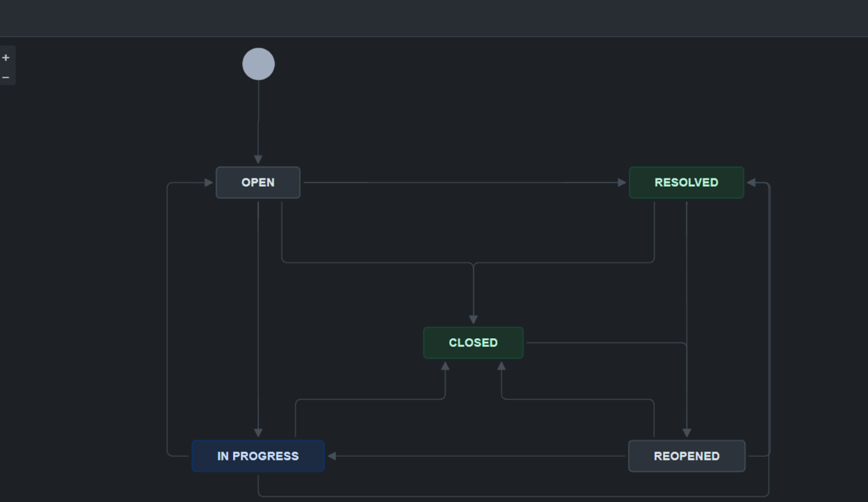Select the REOPENED to RESOLVED transition on right edge
868x502 pixels.
(x=769, y=318)
